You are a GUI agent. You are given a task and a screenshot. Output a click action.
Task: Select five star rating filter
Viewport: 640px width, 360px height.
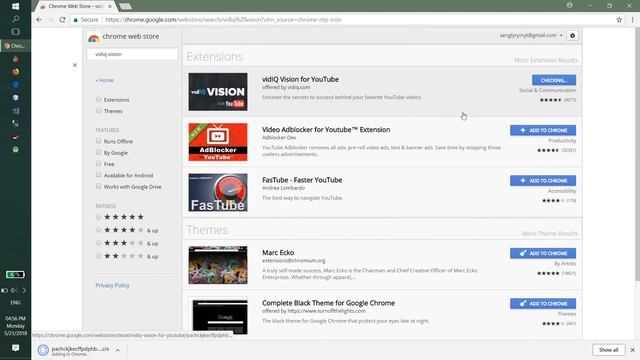pos(98,217)
